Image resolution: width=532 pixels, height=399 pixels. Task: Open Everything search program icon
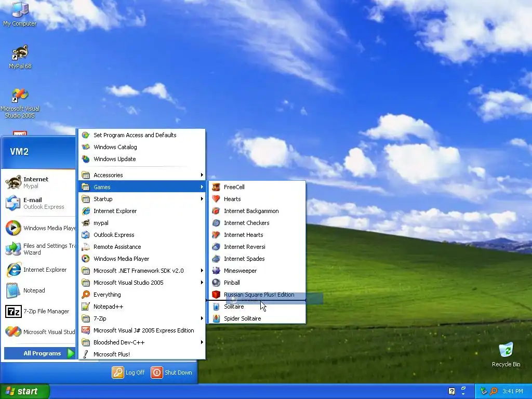[86, 295]
